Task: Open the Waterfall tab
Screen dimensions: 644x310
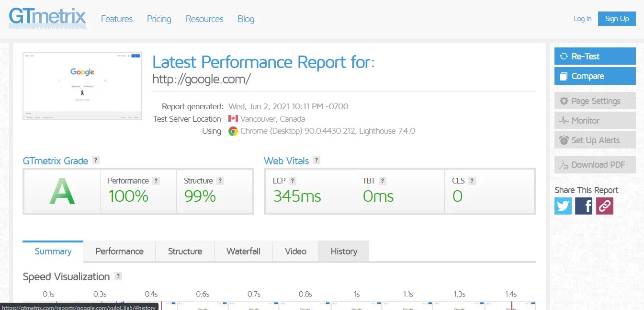Action: click(x=243, y=252)
